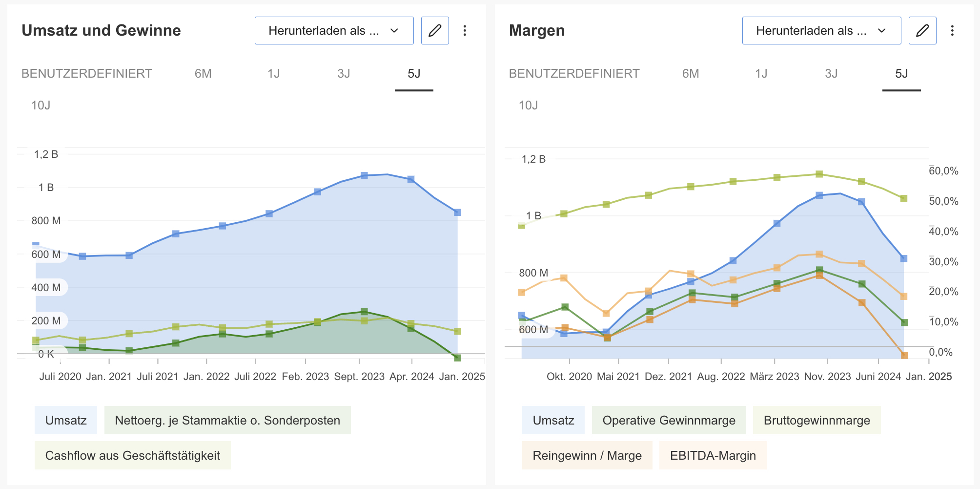Open the three-dot menu of Margen panel

[952, 30]
